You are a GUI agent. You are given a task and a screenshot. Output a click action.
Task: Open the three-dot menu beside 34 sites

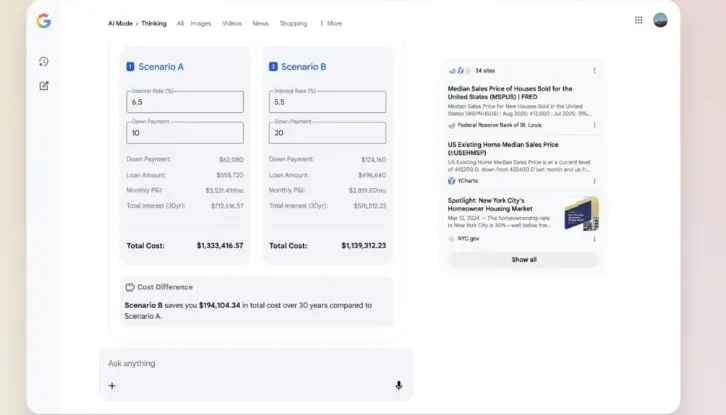click(x=594, y=71)
